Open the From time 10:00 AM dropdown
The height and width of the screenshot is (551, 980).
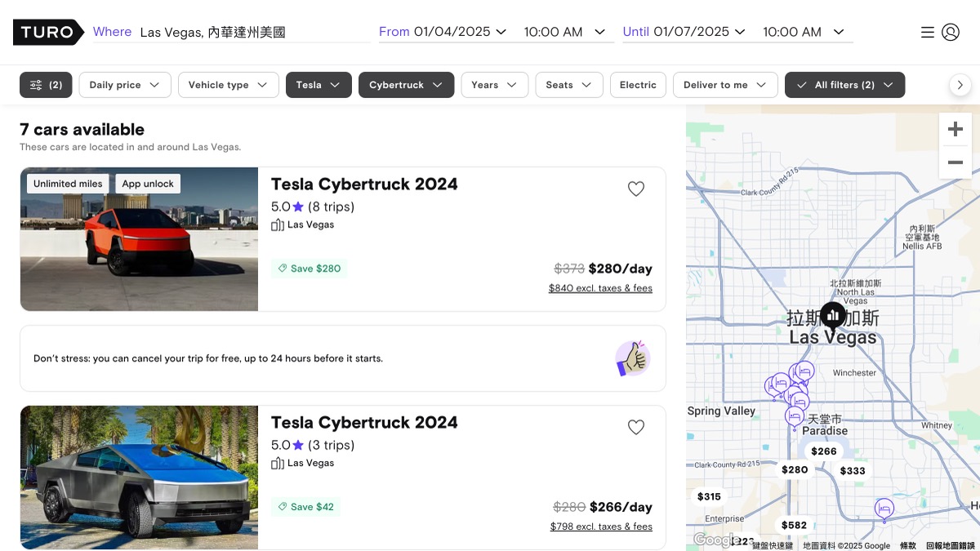564,32
